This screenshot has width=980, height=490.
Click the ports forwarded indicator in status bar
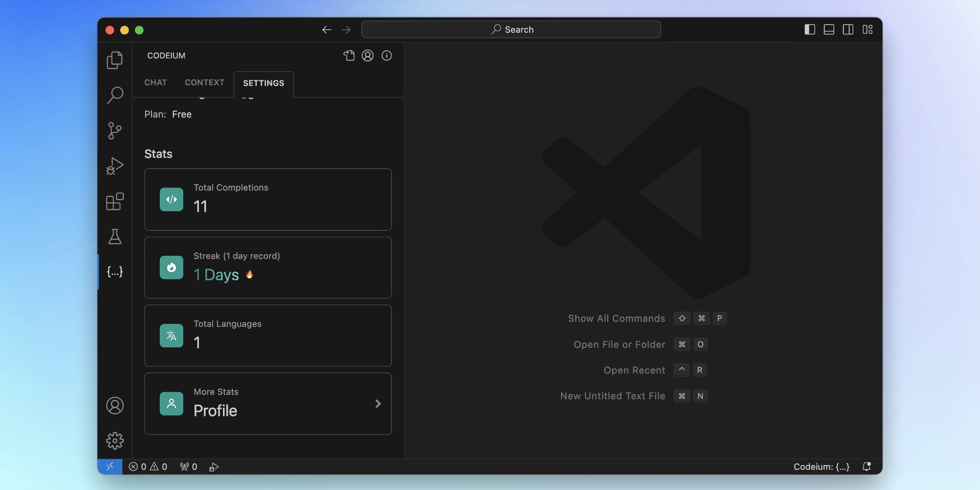[189, 467]
